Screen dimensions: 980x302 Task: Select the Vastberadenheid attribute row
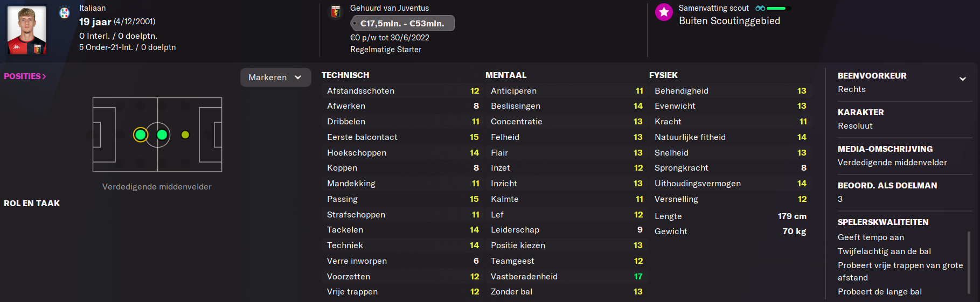click(x=566, y=276)
